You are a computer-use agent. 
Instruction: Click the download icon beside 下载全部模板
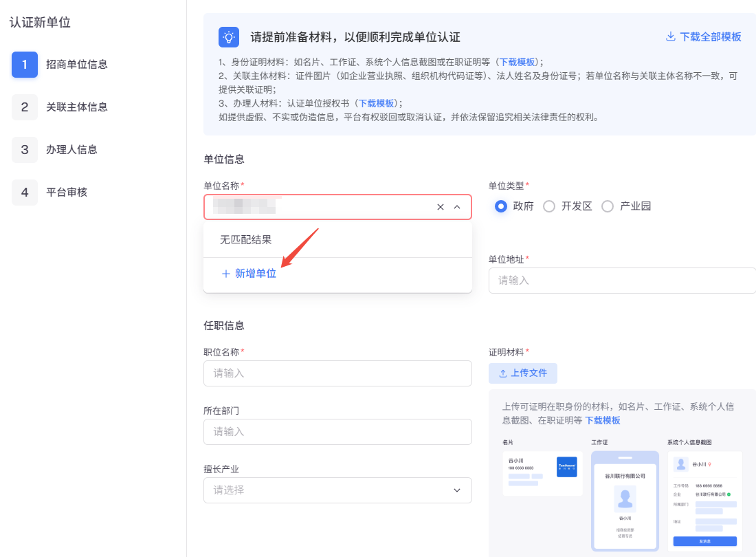click(x=670, y=36)
